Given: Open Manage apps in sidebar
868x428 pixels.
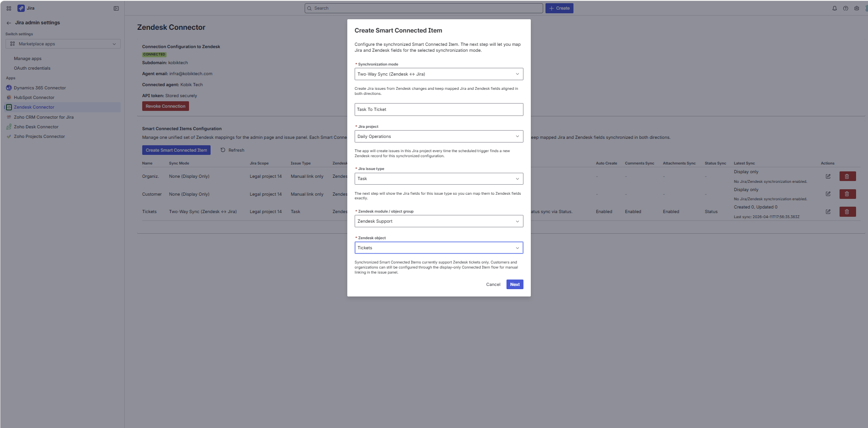Looking at the screenshot, I should (x=28, y=59).
